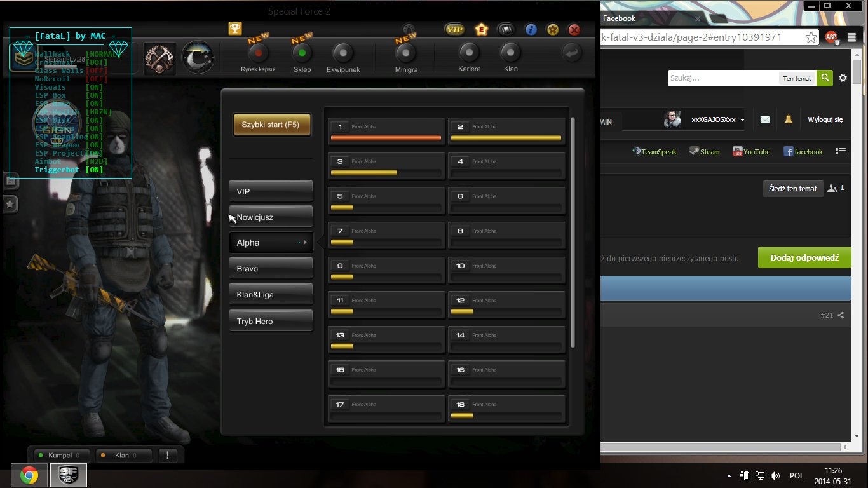Click the film screen replay icon
This screenshot has width=868, height=488.
click(505, 29)
